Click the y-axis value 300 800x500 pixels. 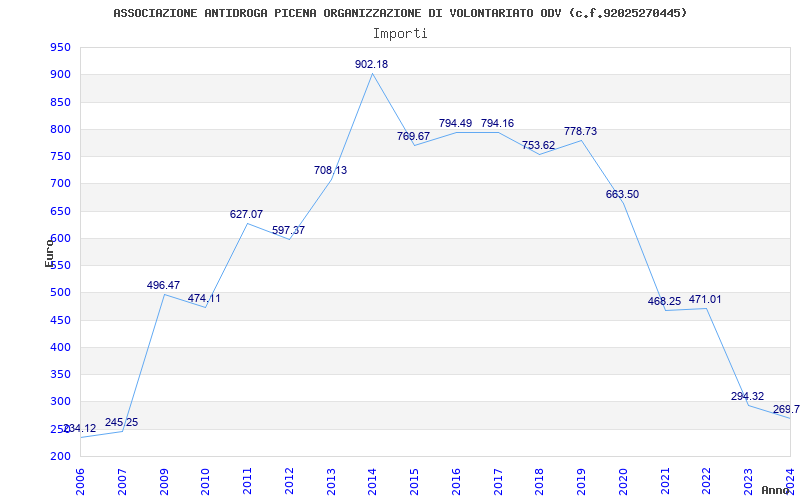[x=60, y=402]
